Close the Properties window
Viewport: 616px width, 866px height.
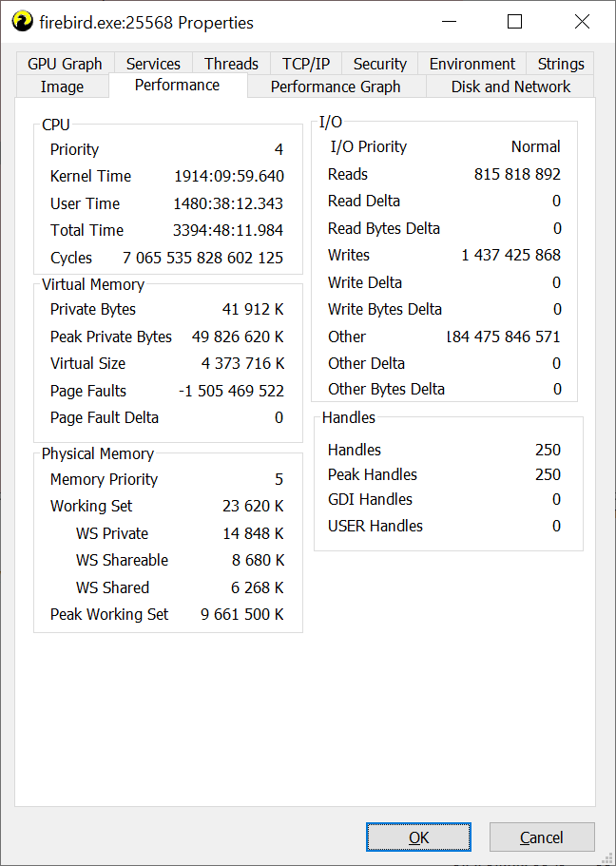click(x=582, y=22)
